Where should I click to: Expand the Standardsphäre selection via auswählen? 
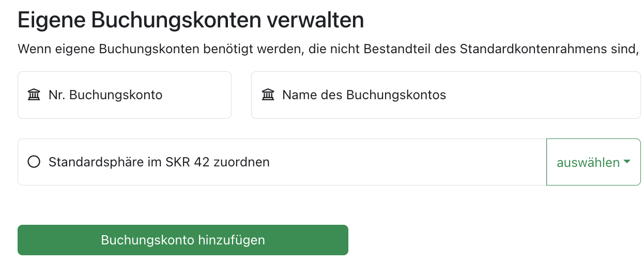pyautogui.click(x=593, y=162)
